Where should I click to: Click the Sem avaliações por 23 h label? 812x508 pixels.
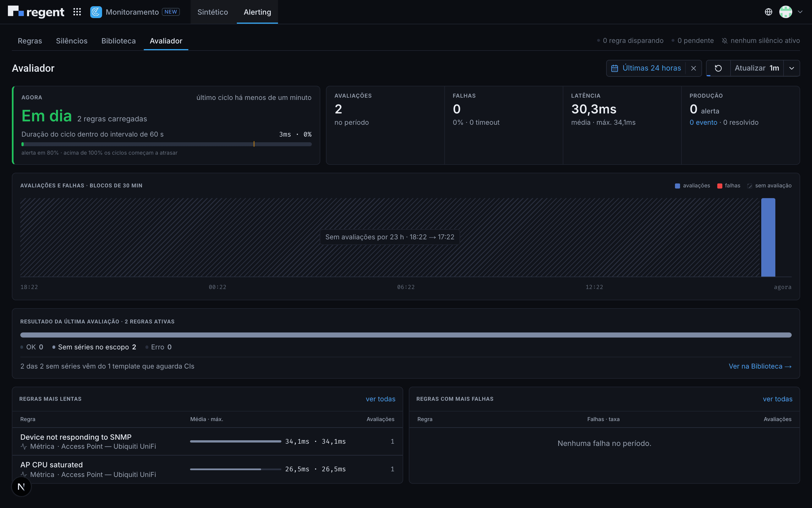pyautogui.click(x=390, y=237)
